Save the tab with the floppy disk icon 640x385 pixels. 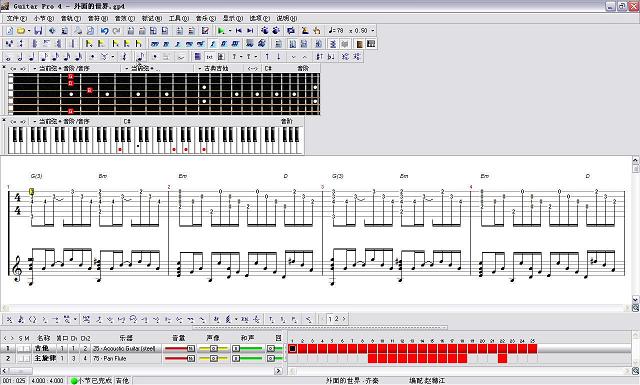[x=38, y=31]
